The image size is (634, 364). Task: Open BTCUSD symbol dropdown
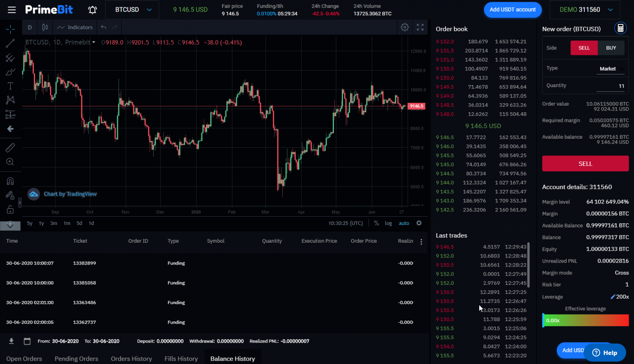[x=132, y=9]
